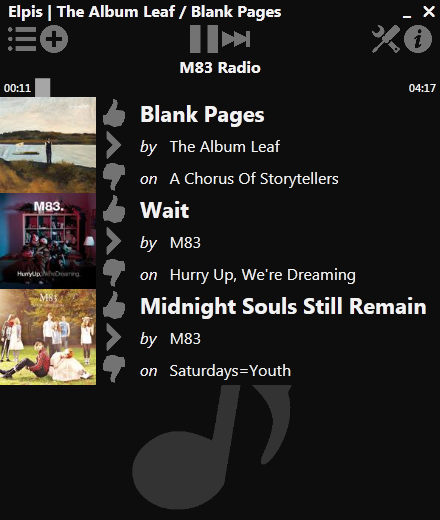Screen dimensions: 440x520
Task: Click the Saturdays=Youth album cover thumbnail
Action: 48,337
